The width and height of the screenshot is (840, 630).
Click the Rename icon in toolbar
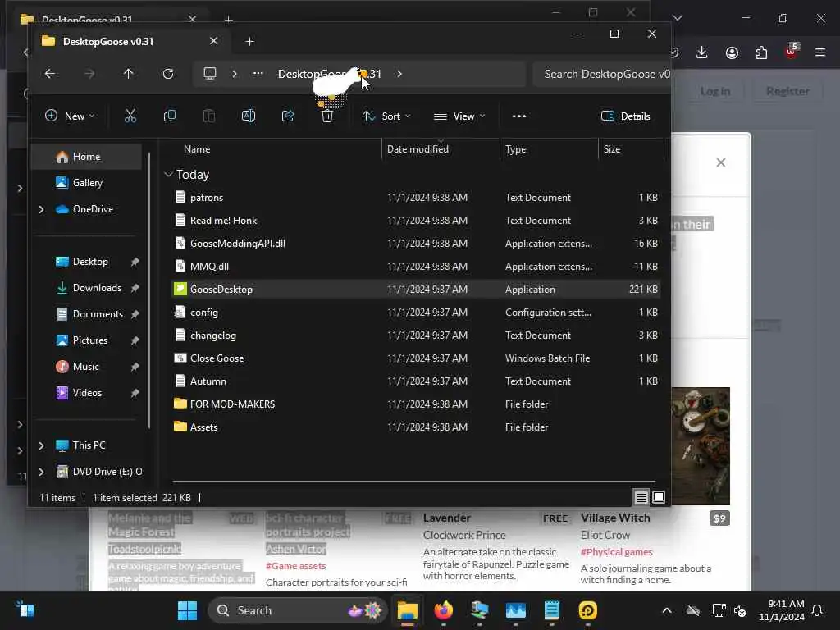[x=248, y=116]
